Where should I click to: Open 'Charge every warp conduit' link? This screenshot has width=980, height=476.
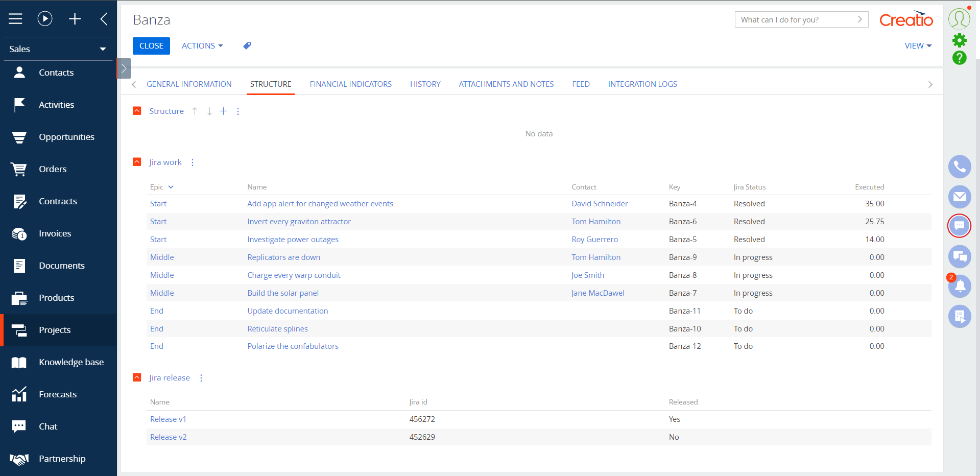(294, 275)
